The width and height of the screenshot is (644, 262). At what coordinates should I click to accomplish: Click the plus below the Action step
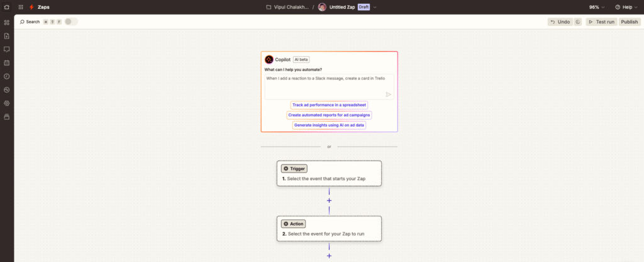coord(329,256)
